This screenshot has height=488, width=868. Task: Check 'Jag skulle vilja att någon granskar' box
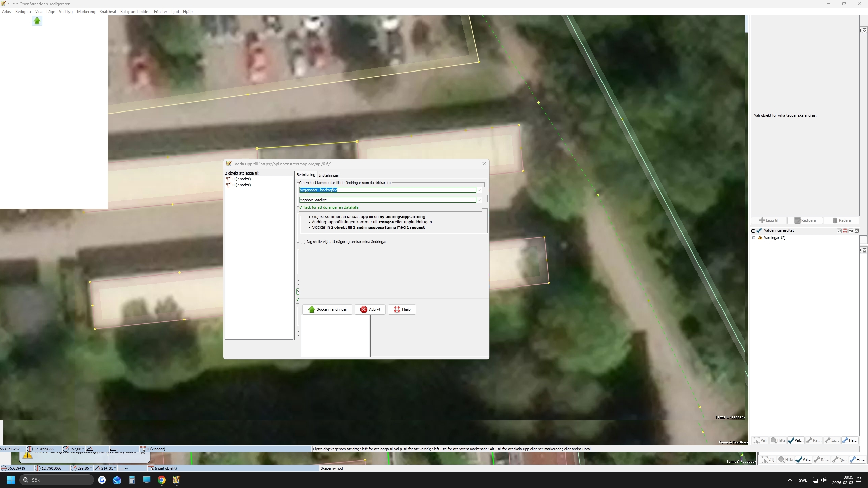[303, 242]
